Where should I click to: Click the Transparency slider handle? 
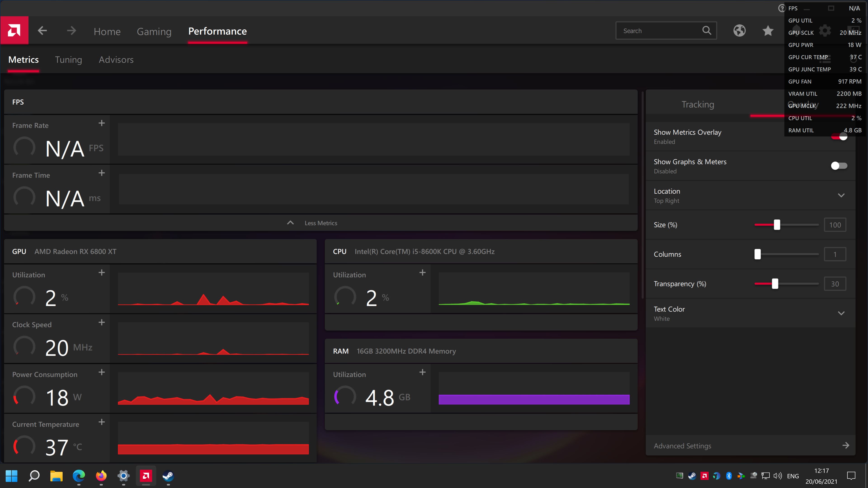pos(775,284)
